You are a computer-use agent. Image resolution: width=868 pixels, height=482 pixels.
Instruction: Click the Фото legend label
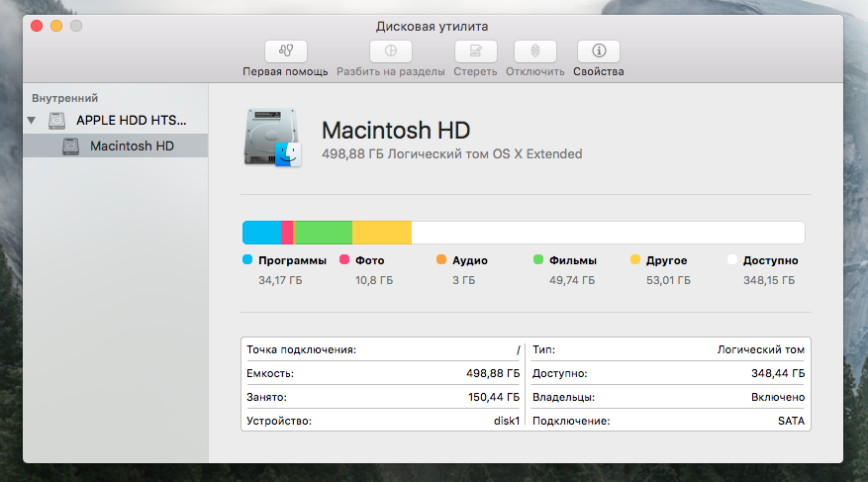click(369, 260)
